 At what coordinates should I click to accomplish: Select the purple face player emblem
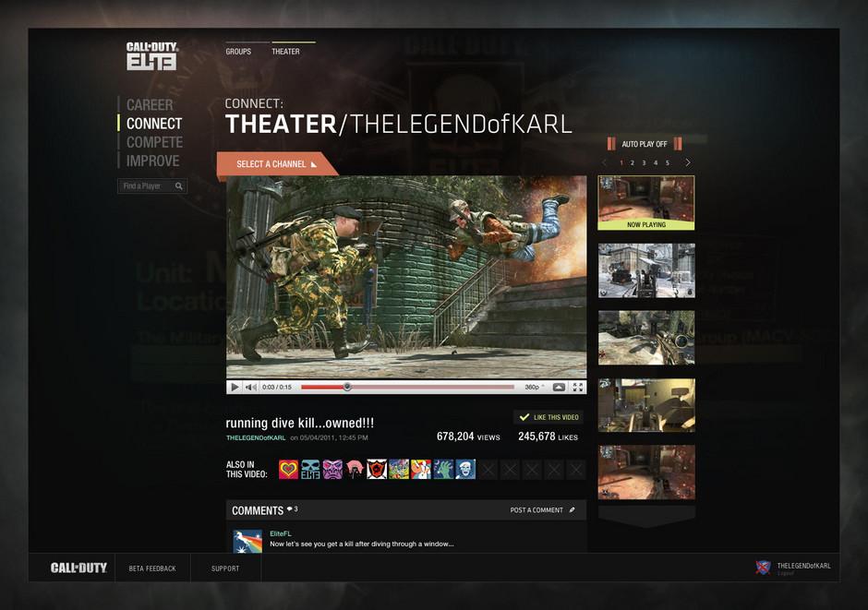(x=332, y=470)
